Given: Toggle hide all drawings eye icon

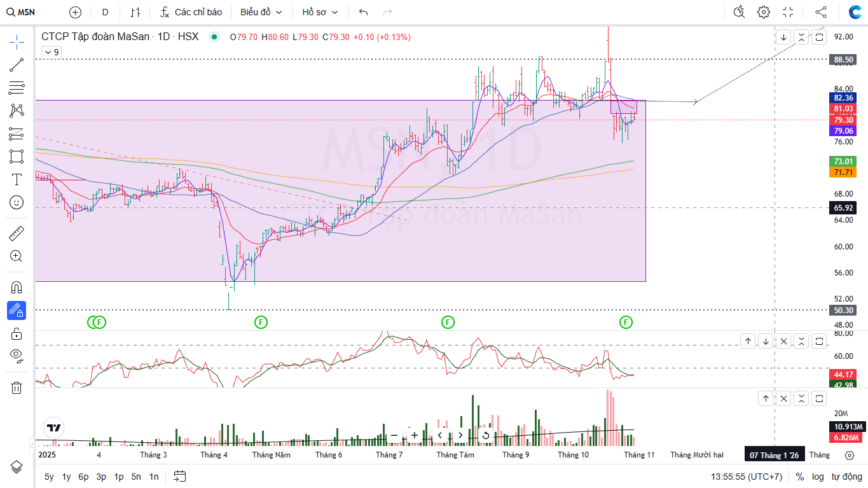Looking at the screenshot, I should [17, 355].
